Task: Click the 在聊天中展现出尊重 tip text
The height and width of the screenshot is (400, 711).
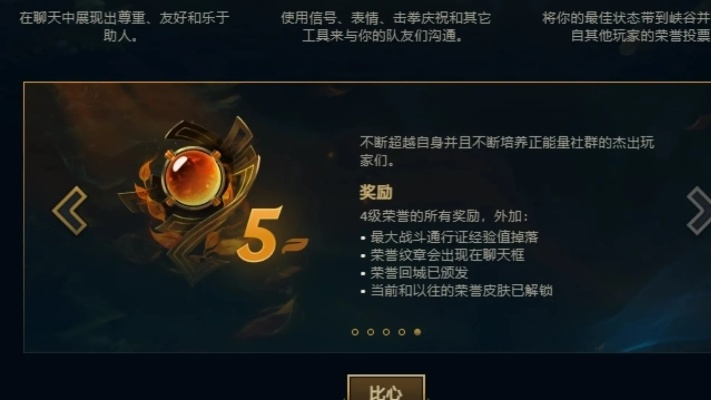Action: [124, 27]
